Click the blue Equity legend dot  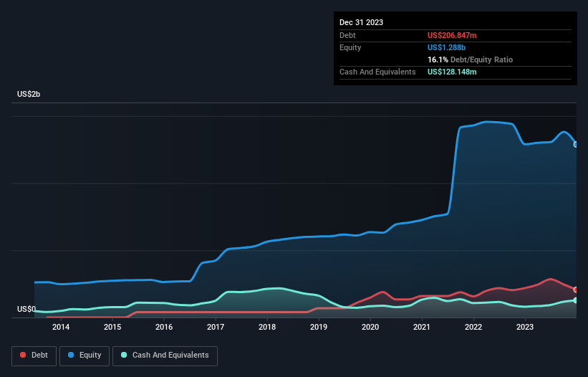tap(71, 355)
